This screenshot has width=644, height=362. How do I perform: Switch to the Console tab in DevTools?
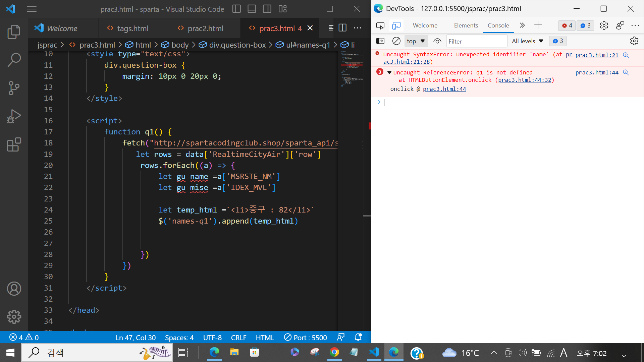(498, 25)
